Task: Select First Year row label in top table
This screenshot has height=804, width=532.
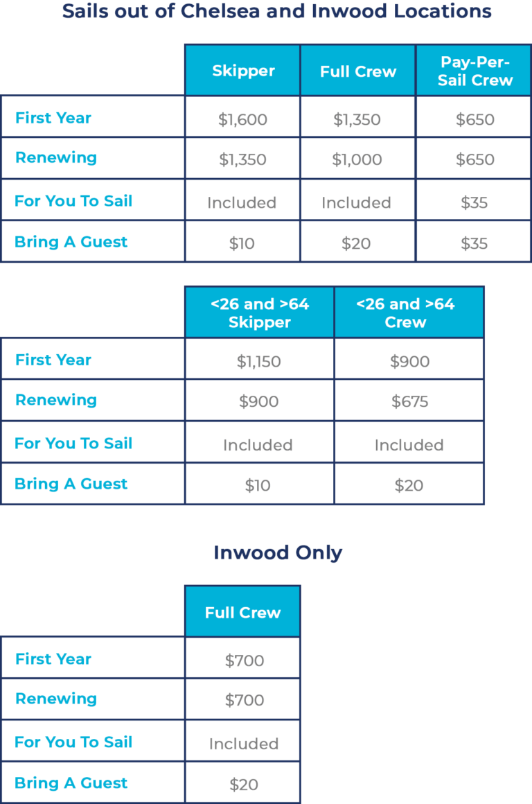Action: (x=53, y=117)
